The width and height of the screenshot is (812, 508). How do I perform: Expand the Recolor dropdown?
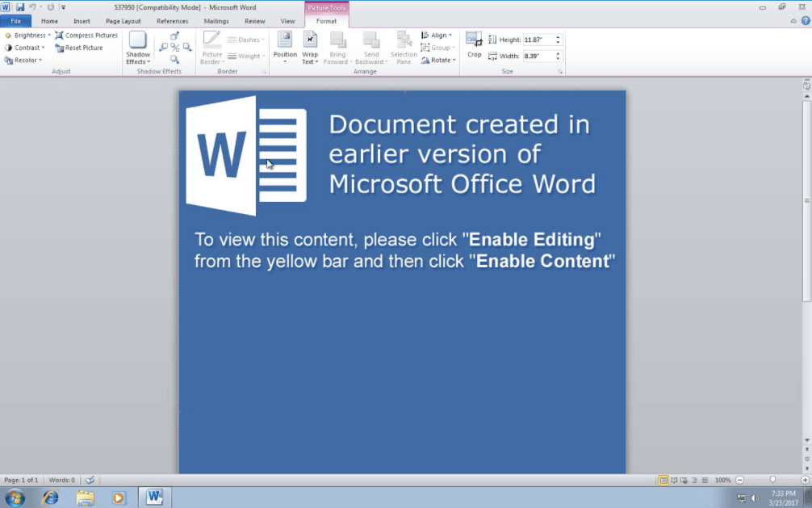point(23,60)
